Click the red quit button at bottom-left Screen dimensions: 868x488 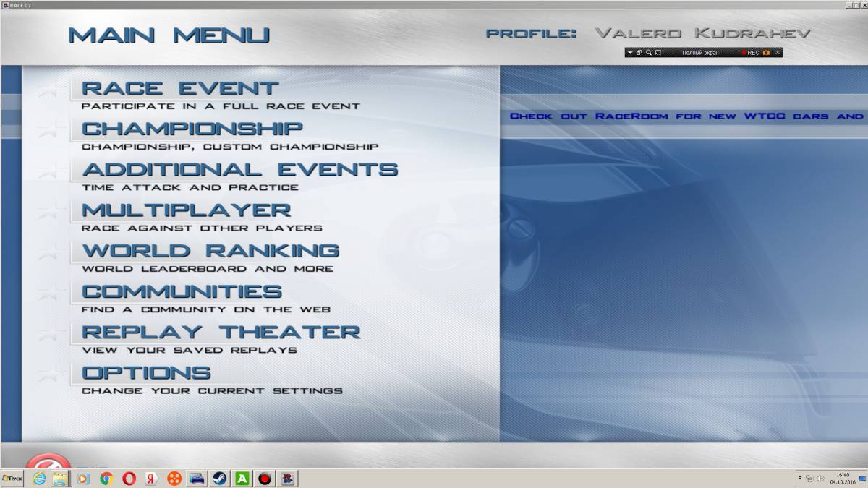[48, 463]
